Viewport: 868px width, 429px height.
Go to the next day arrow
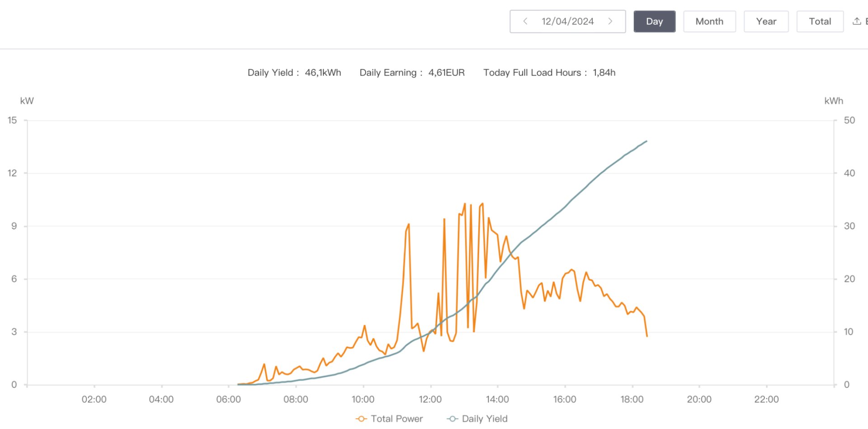pos(610,21)
